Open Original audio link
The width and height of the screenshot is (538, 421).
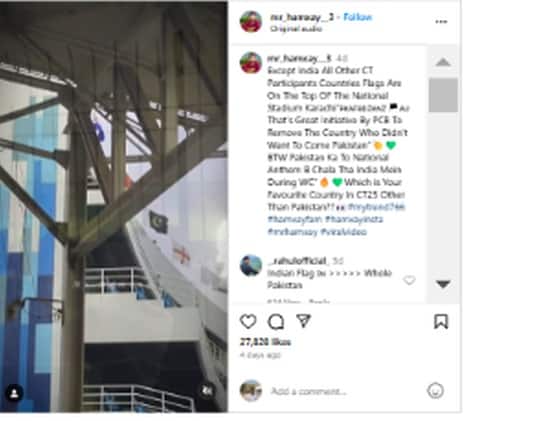296,29
